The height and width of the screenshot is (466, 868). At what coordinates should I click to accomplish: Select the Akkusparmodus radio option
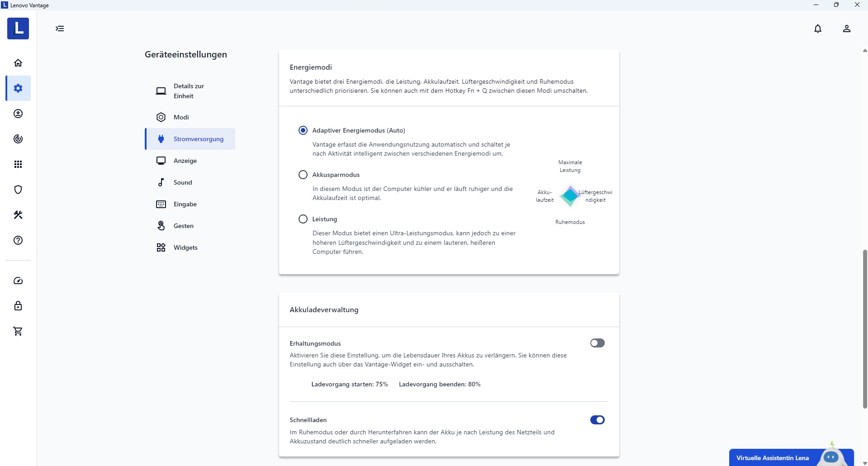[x=303, y=175]
